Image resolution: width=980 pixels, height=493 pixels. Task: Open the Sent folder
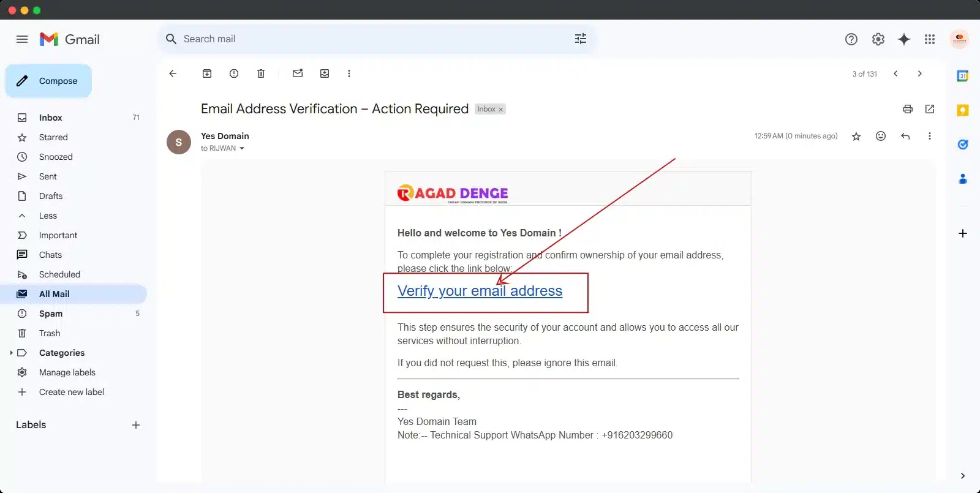(x=73, y=176)
